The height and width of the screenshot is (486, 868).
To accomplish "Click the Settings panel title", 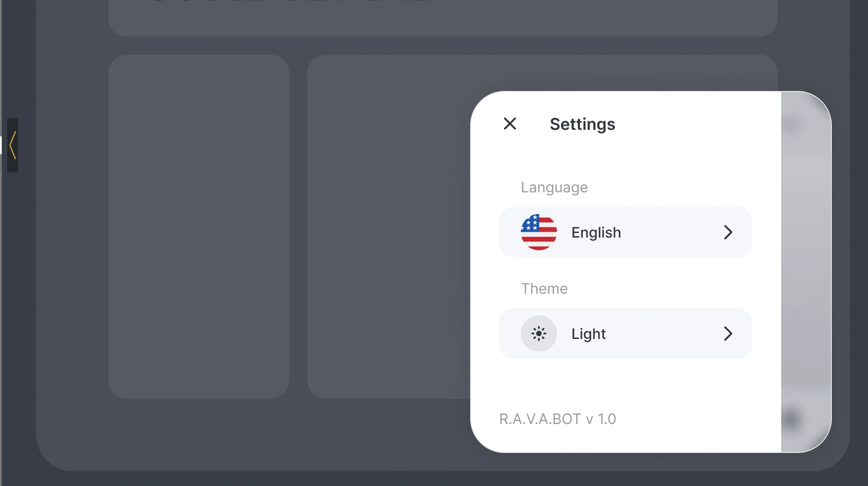I will [x=583, y=124].
